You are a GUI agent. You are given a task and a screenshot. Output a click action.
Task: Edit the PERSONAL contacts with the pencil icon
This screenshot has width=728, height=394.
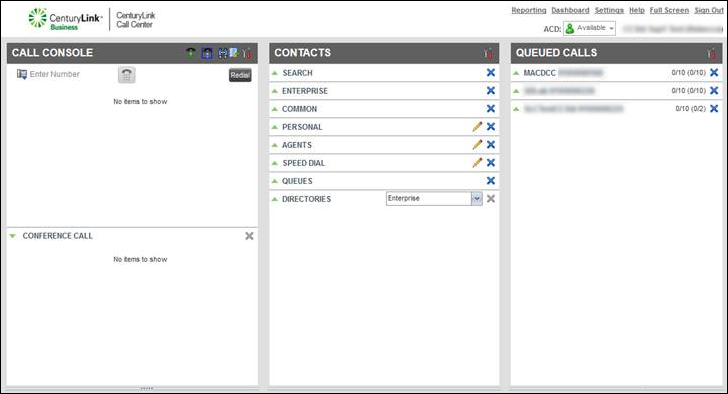[x=477, y=126]
